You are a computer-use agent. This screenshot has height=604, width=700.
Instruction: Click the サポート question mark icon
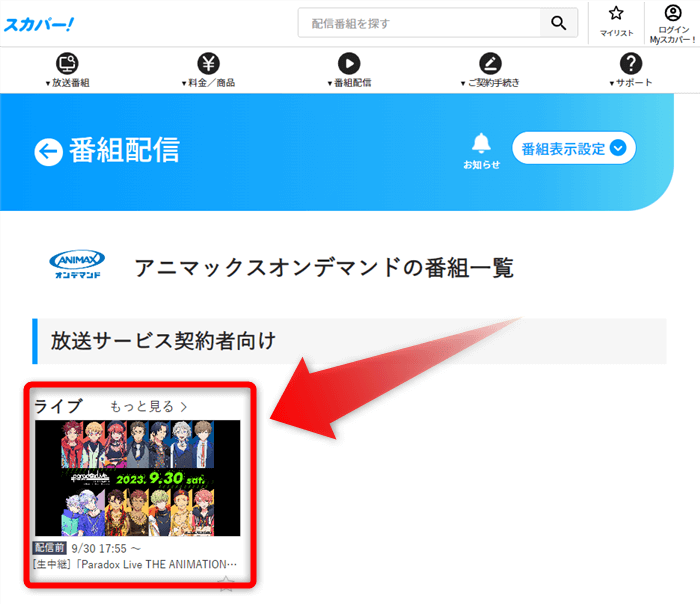(631, 63)
